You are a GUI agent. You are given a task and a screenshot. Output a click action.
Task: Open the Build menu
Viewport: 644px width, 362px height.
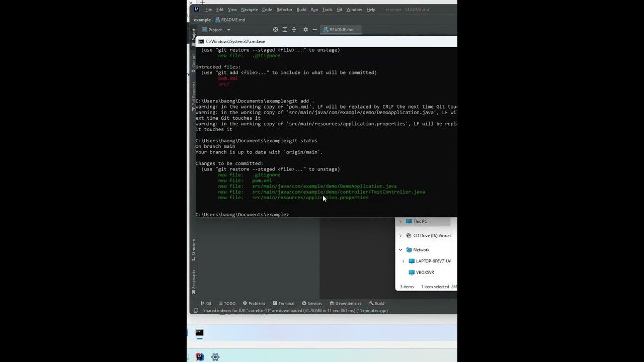(x=301, y=10)
